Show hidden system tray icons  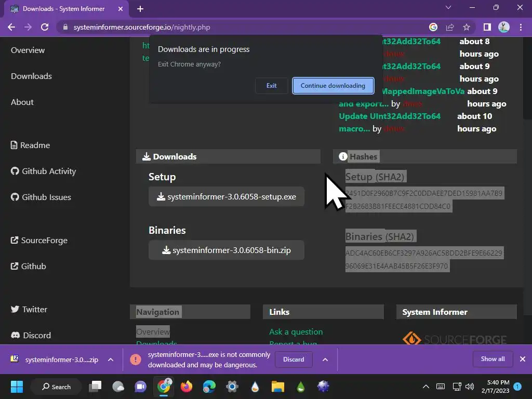coord(426,387)
